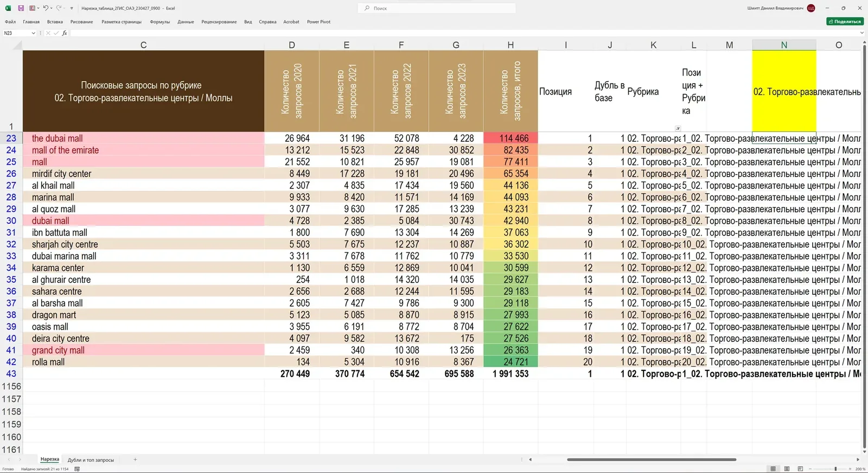Select column C header
This screenshot has height=473, width=868.
coord(143,45)
